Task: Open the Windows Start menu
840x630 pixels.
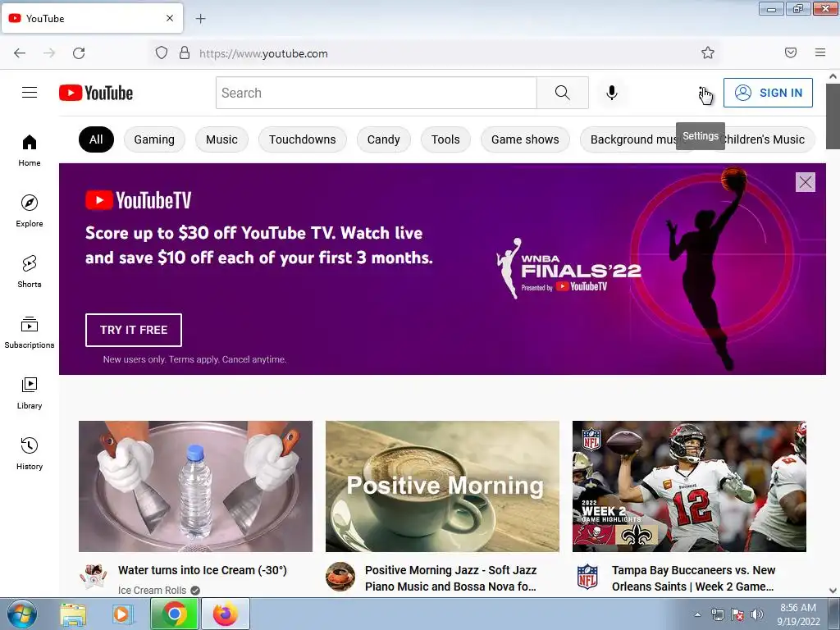Action: point(21,614)
